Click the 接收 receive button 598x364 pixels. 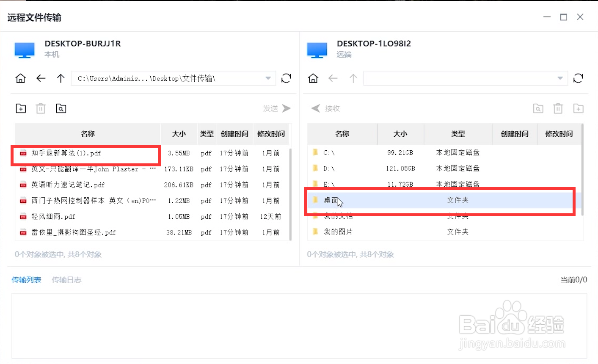pos(325,108)
